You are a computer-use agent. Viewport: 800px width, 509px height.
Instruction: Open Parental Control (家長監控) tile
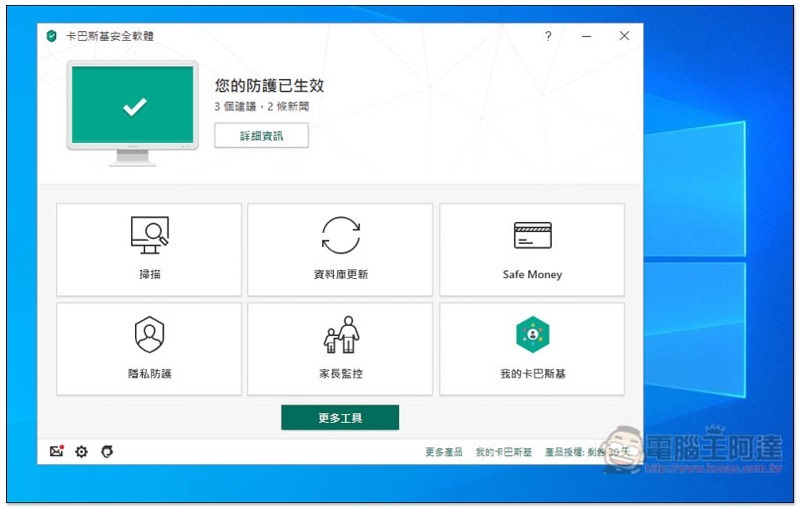click(x=340, y=349)
